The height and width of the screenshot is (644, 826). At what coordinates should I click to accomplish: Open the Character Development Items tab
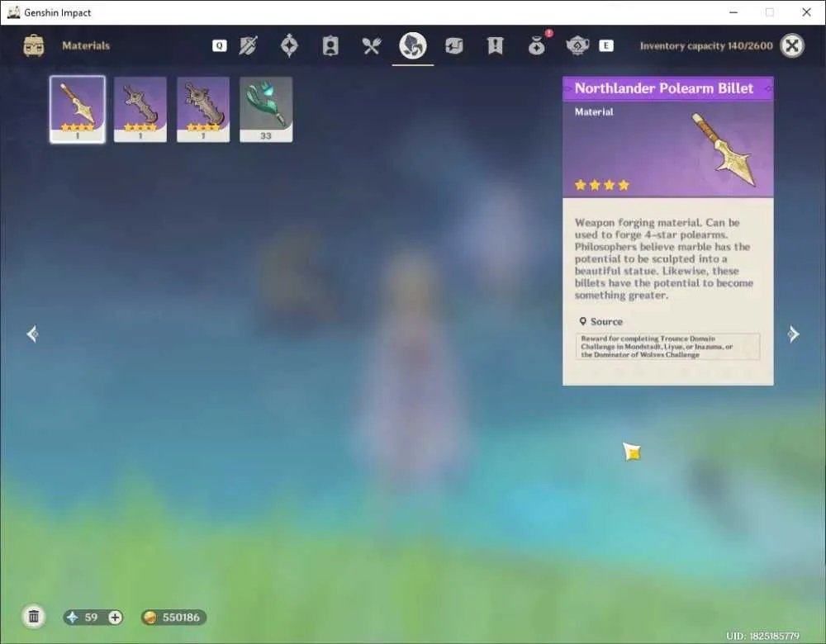330,45
